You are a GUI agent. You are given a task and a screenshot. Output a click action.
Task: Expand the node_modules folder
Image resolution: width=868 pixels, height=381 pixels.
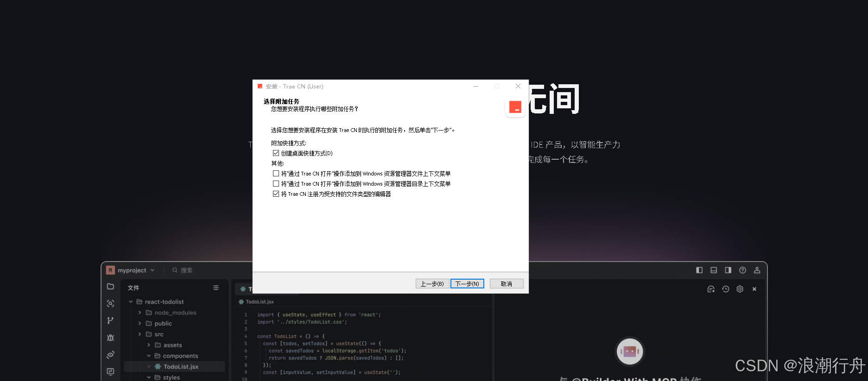pyautogui.click(x=139, y=312)
